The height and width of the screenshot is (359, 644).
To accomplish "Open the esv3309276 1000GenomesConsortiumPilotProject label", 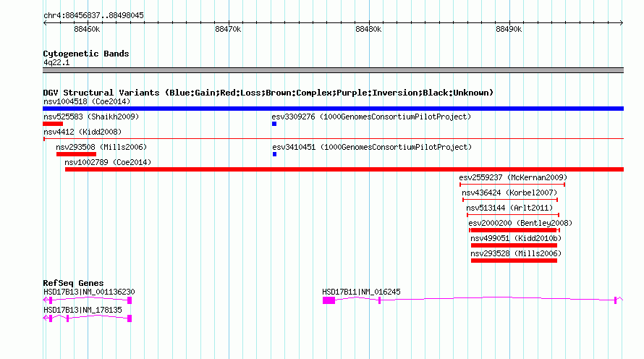I will click(x=371, y=117).
